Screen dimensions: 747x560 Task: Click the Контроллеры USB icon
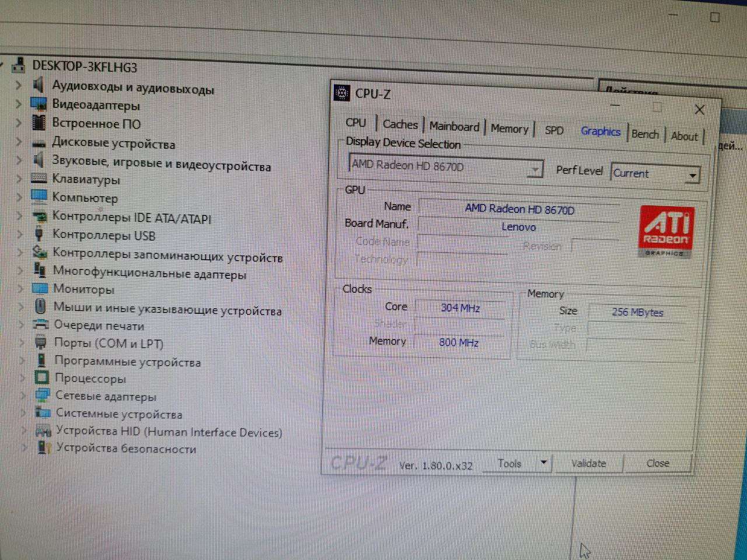point(39,235)
